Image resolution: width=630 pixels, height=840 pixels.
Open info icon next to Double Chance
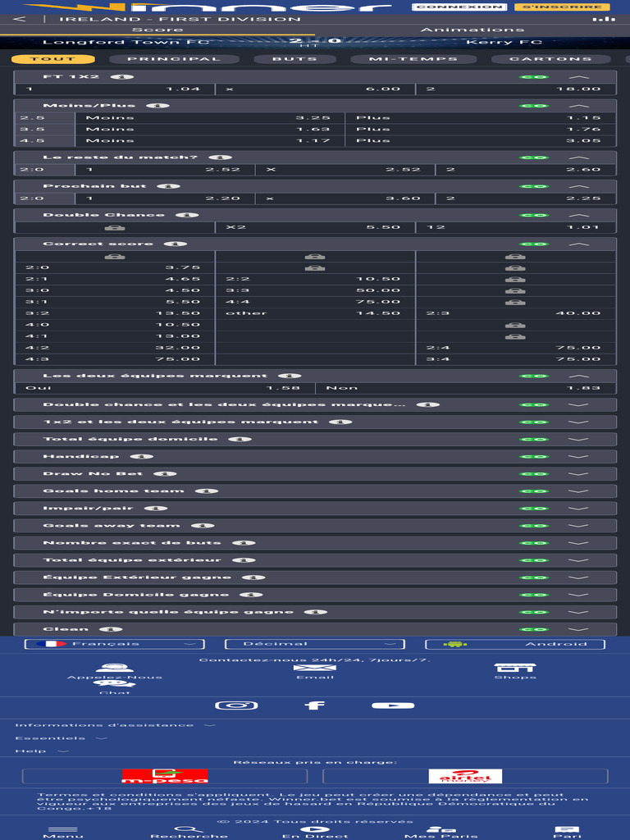tap(187, 215)
